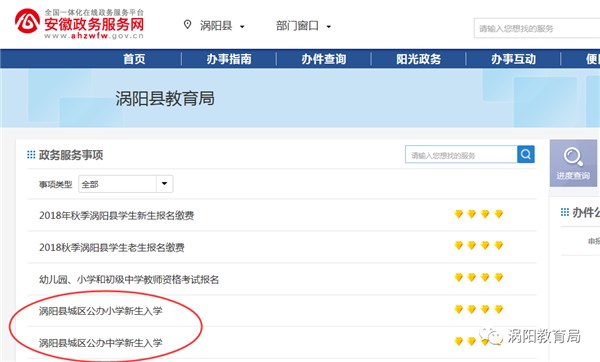Click the 涡阳县教育局 department title

click(165, 98)
